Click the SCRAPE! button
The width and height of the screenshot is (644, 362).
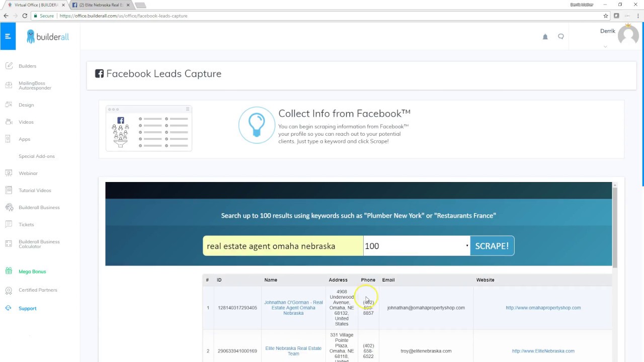[x=492, y=246]
